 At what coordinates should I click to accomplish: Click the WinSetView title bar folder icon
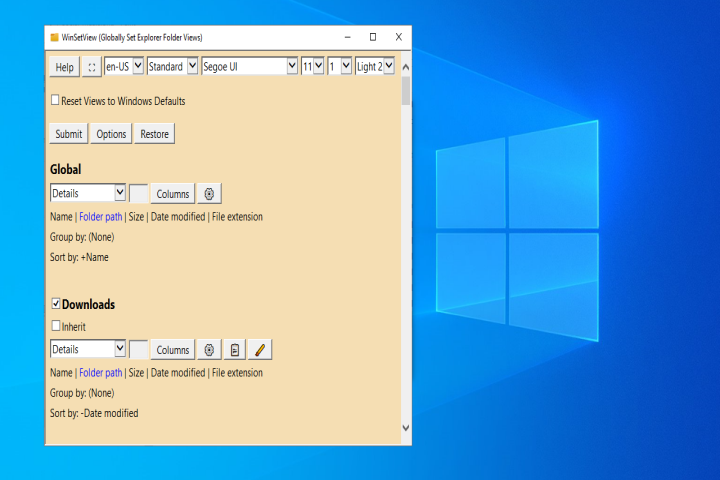(x=55, y=37)
